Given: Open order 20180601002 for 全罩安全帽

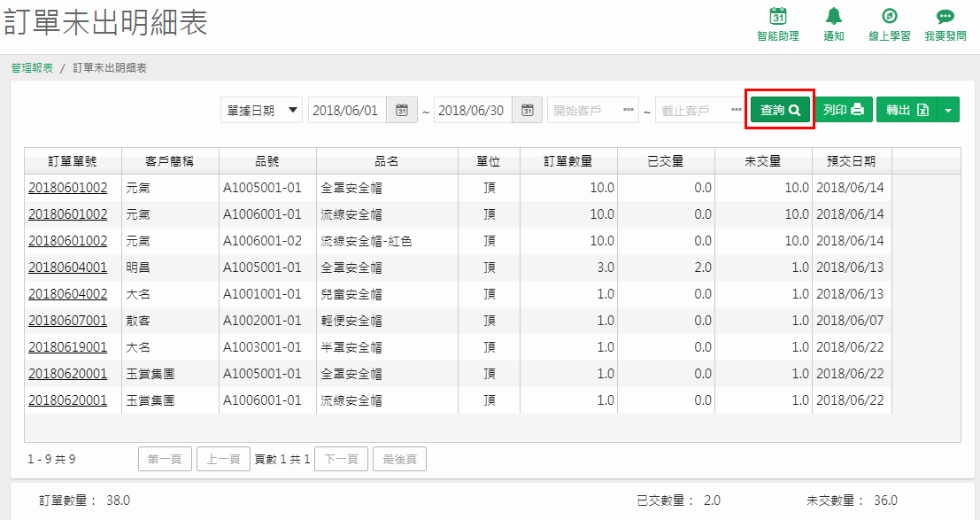Looking at the screenshot, I should tap(67, 187).
